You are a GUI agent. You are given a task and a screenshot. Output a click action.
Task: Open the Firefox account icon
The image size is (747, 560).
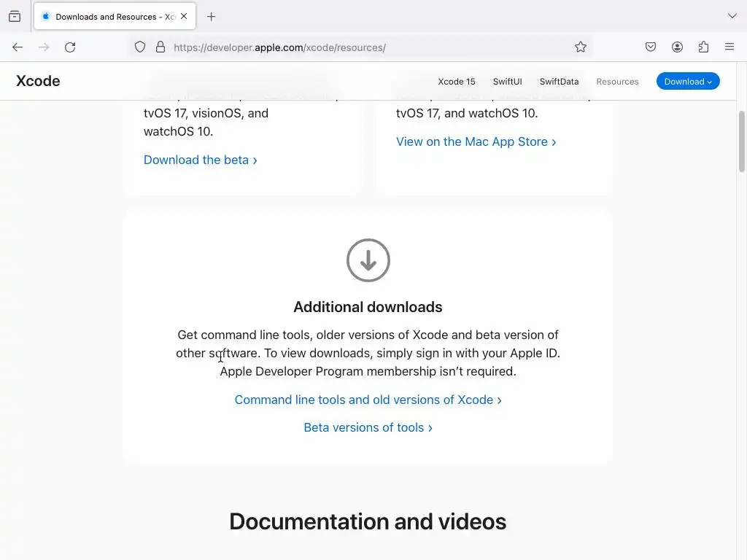click(677, 47)
